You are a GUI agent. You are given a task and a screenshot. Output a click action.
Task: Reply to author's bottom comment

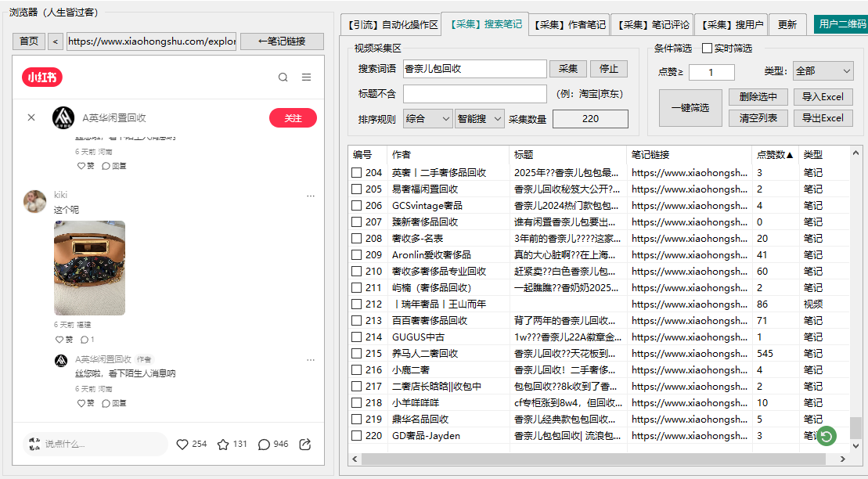point(114,404)
